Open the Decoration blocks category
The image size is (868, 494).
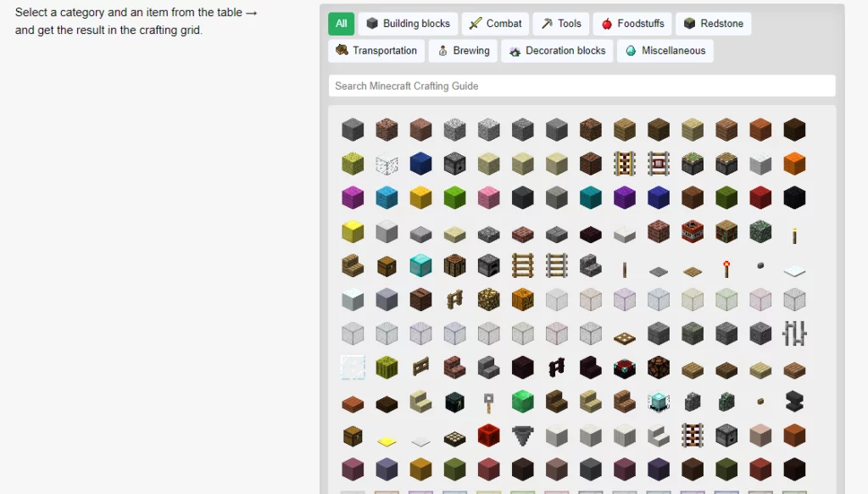tap(557, 51)
